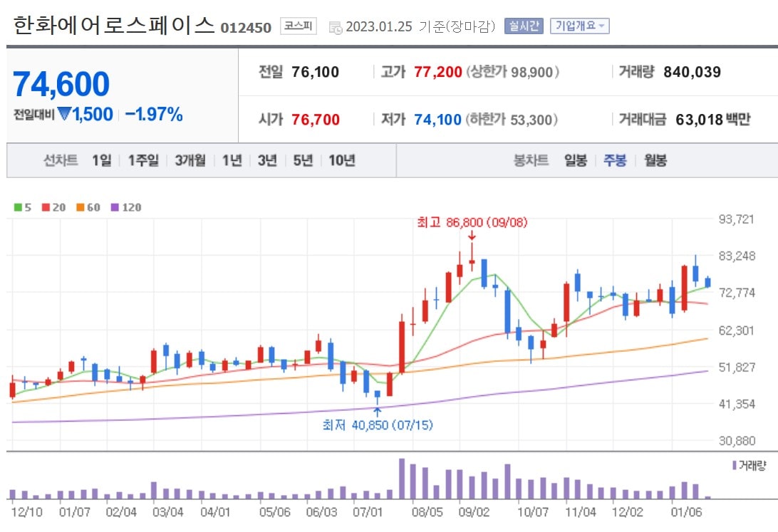Click the trading value 63,018 백만
The image size is (778, 532).
(x=713, y=120)
